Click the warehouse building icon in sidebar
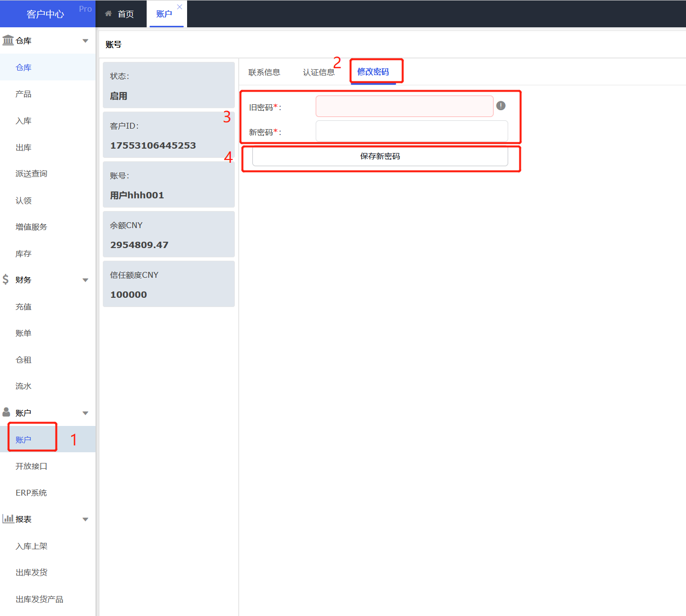 pyautogui.click(x=8, y=40)
